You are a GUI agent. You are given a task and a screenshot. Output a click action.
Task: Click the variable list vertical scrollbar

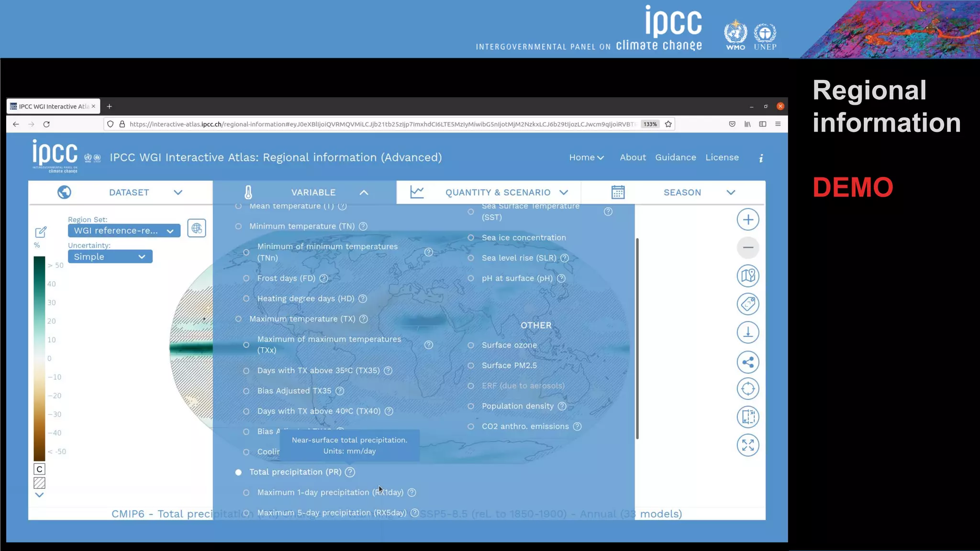(x=637, y=339)
